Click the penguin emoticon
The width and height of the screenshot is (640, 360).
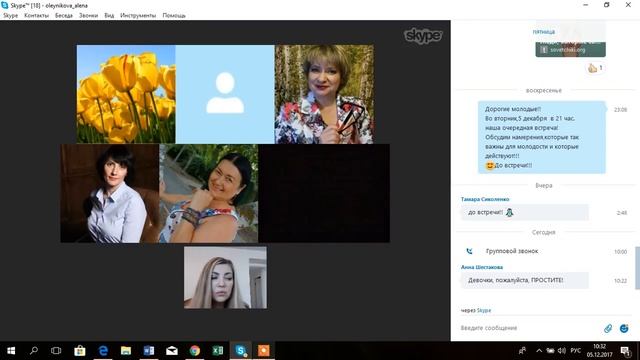coord(509,212)
